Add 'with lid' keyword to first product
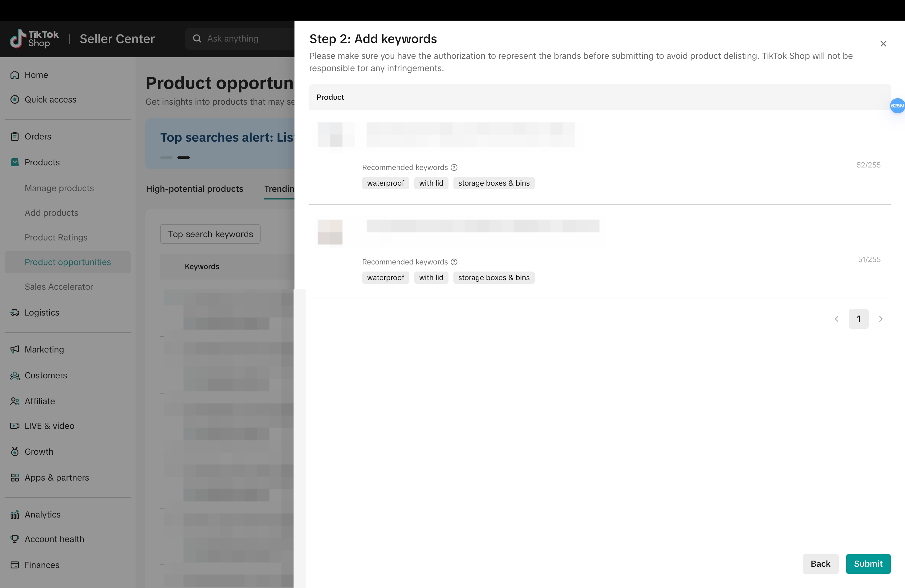The width and height of the screenshot is (905, 588). click(x=431, y=183)
